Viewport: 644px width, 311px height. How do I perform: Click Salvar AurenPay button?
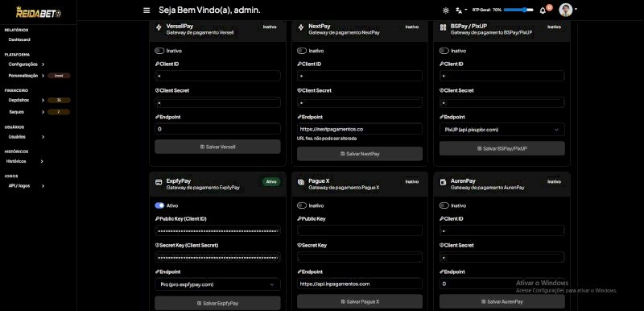coord(502,301)
